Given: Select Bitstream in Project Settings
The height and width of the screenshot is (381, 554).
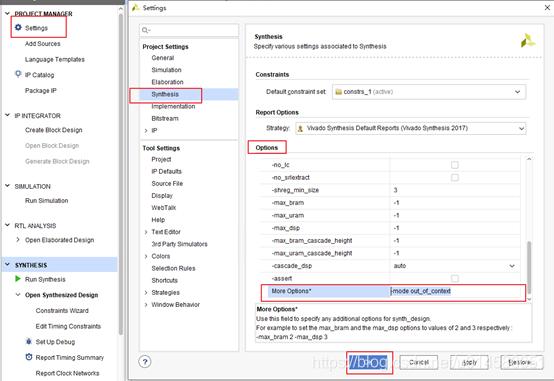Looking at the screenshot, I should point(165,118).
